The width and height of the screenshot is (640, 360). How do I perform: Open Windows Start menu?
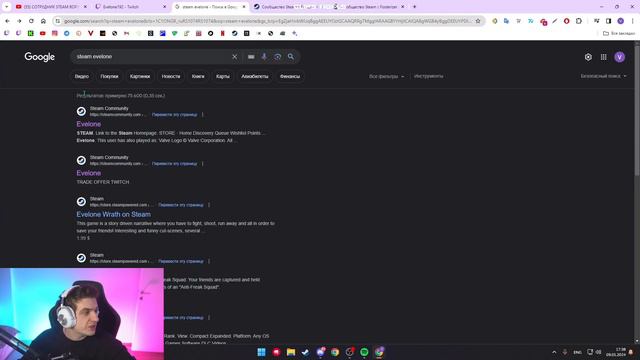(261, 352)
